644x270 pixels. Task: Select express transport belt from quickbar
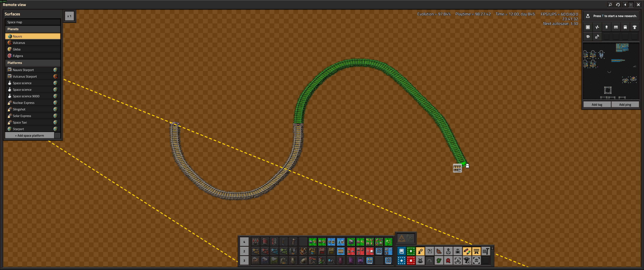[x=255, y=242]
